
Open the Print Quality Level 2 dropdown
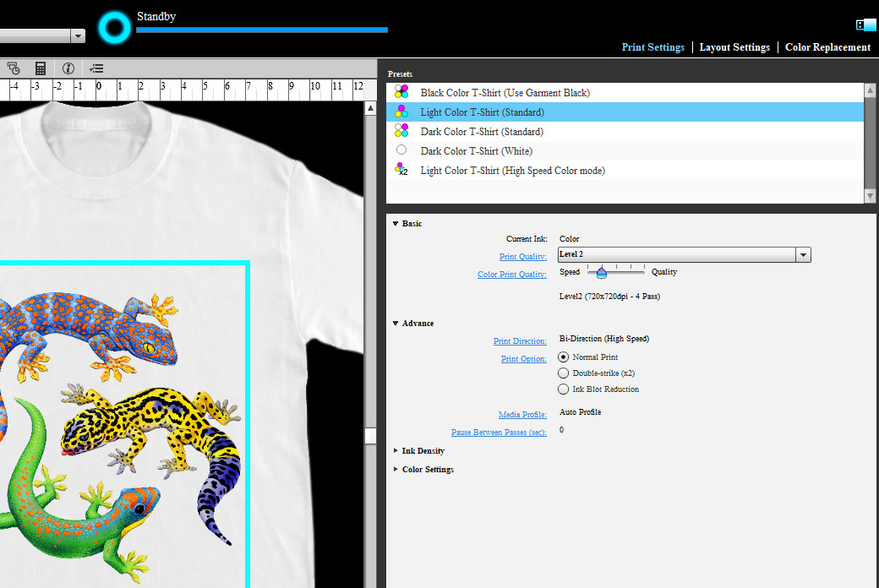[803, 255]
